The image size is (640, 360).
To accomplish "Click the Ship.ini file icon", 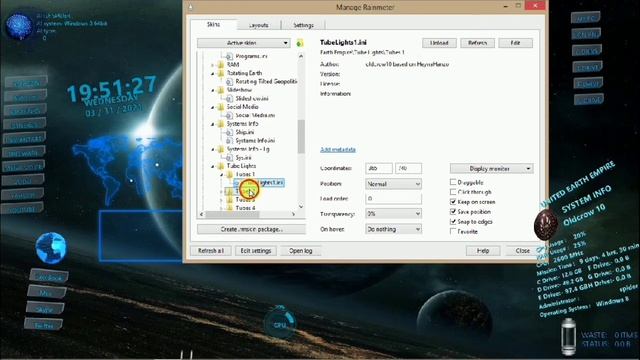I will pos(229,132).
